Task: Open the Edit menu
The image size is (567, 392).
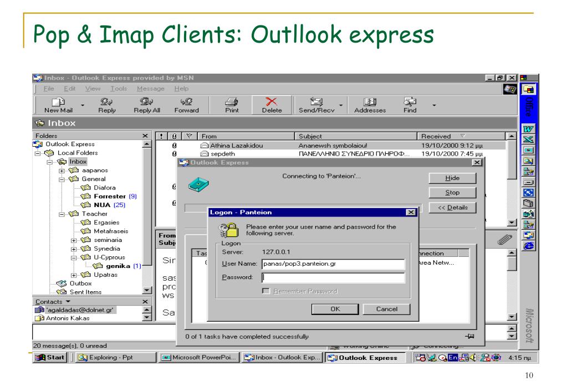Action: [x=69, y=89]
